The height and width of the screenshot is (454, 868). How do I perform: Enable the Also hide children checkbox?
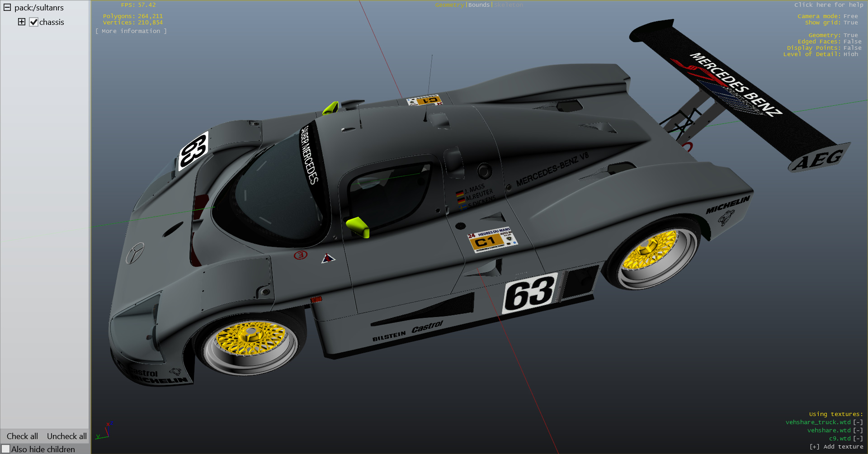pyautogui.click(x=6, y=449)
